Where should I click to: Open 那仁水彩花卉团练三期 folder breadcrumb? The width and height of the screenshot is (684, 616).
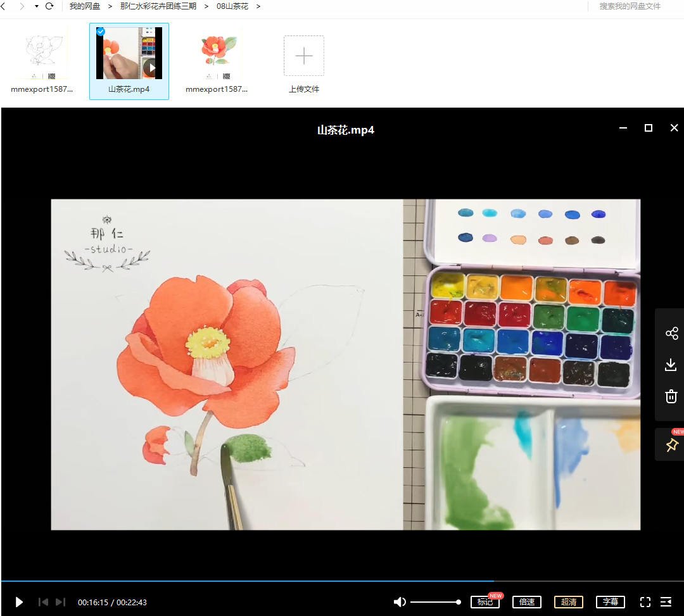tap(158, 6)
